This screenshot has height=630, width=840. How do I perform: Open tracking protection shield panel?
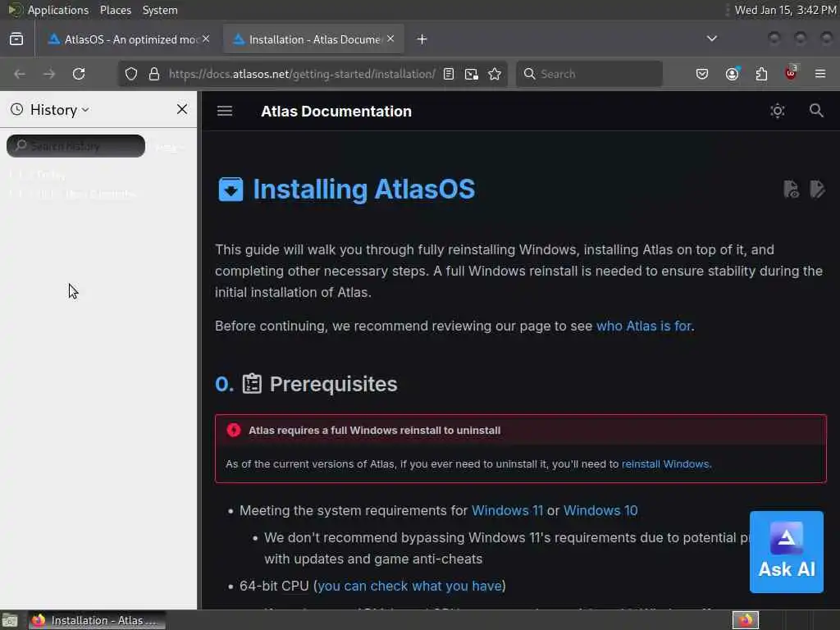tap(131, 74)
